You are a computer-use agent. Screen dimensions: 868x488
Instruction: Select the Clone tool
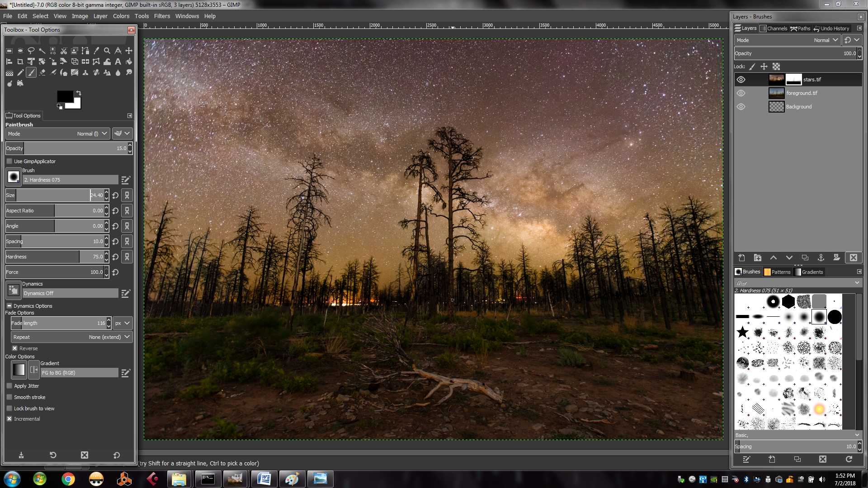[x=86, y=72]
